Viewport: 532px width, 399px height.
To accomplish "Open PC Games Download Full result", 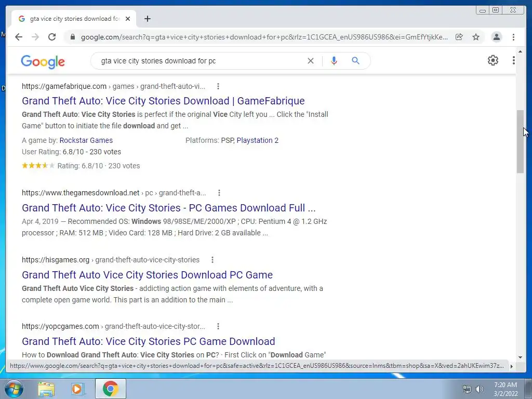I will pos(169,208).
